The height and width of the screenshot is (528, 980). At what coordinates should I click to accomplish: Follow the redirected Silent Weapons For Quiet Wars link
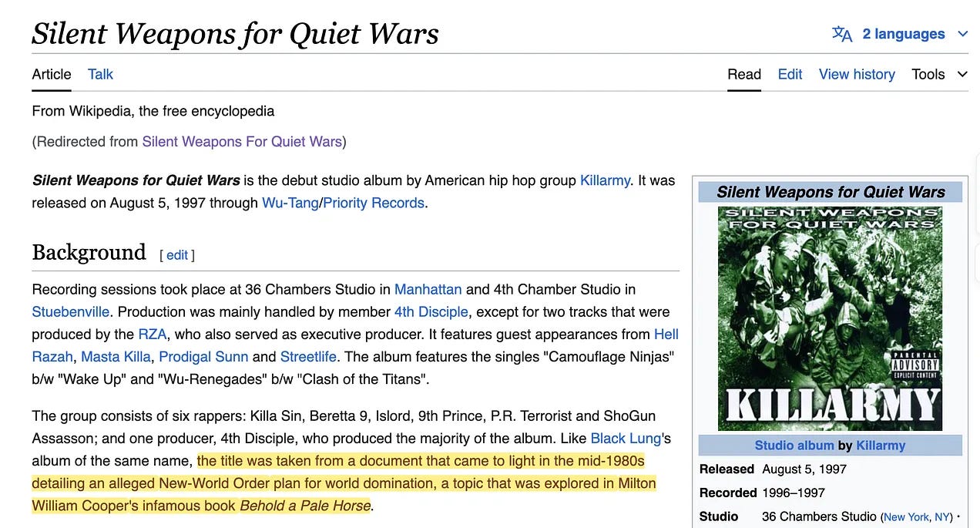click(242, 141)
